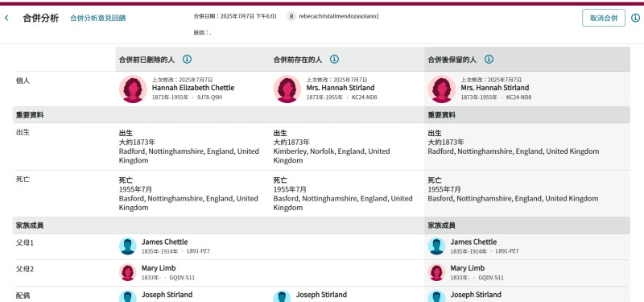The height and width of the screenshot is (302, 644).
Task: Click Mrs. Hannah Stirland portrait in 合併前存在的人 column
Action: (287, 89)
